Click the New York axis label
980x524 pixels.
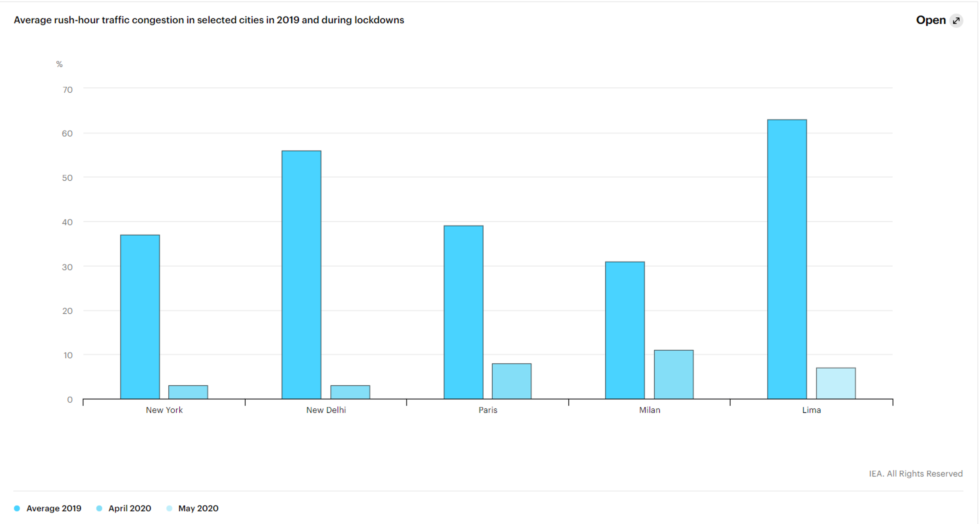164,410
